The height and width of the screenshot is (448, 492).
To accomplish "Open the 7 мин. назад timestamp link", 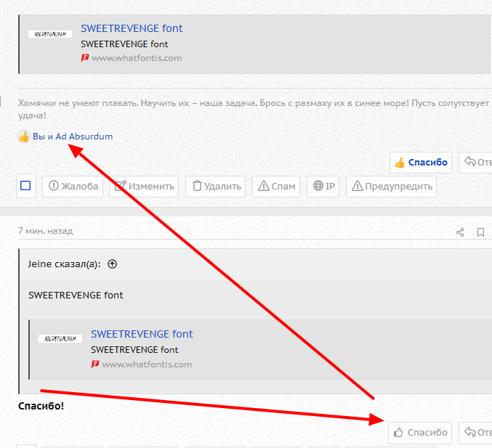I will point(46,231).
